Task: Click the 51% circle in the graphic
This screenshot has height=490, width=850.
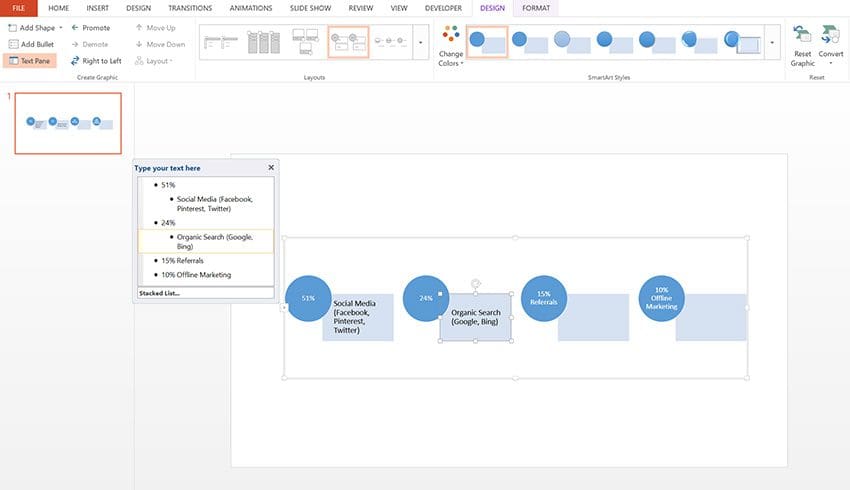Action: [308, 298]
